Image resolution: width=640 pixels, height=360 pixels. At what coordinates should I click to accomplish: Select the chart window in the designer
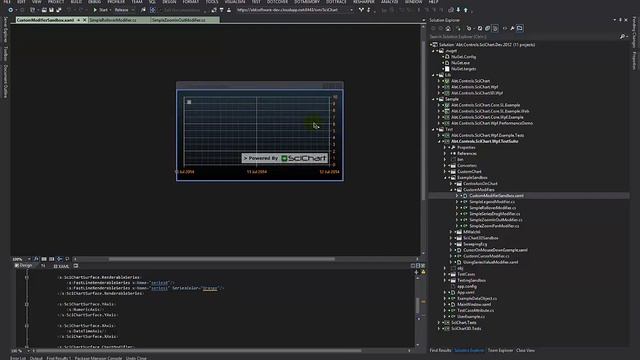260,131
